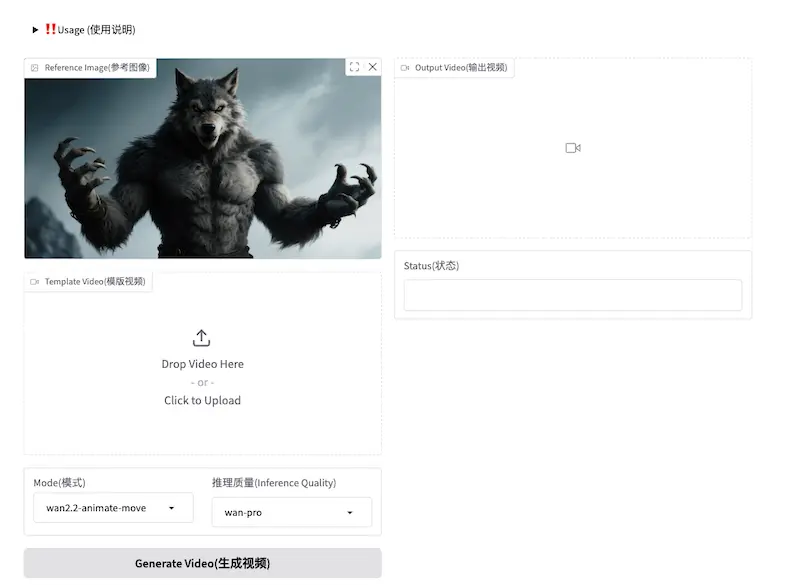Click the video placeholder icon in Output Video
The height and width of the screenshot is (585, 800).
click(x=572, y=147)
